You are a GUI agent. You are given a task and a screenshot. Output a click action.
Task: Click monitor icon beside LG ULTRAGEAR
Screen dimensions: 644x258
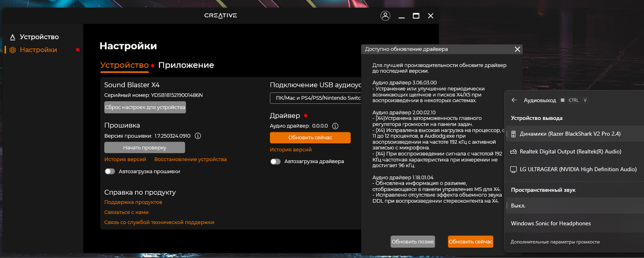pos(513,169)
